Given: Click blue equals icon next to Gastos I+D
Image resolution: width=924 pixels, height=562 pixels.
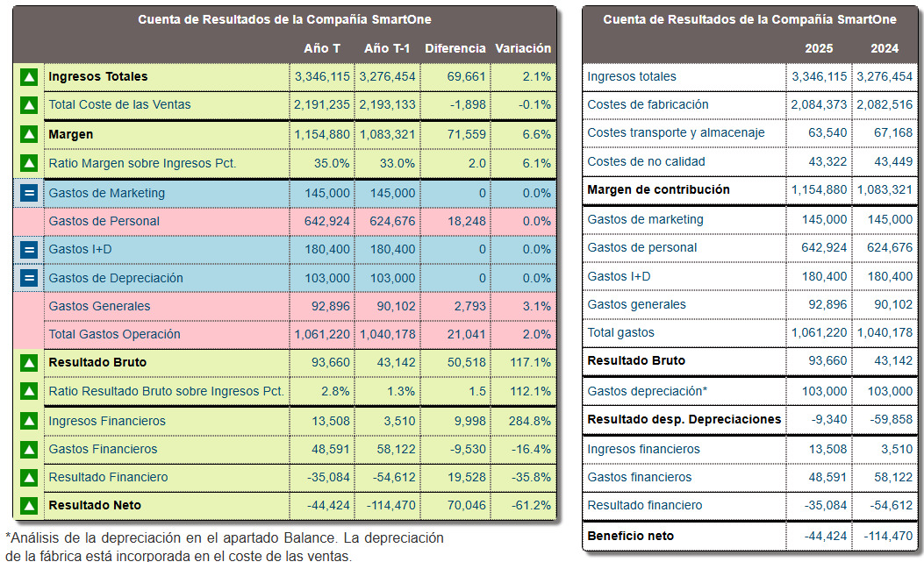Looking at the screenshot, I should coord(29,249).
